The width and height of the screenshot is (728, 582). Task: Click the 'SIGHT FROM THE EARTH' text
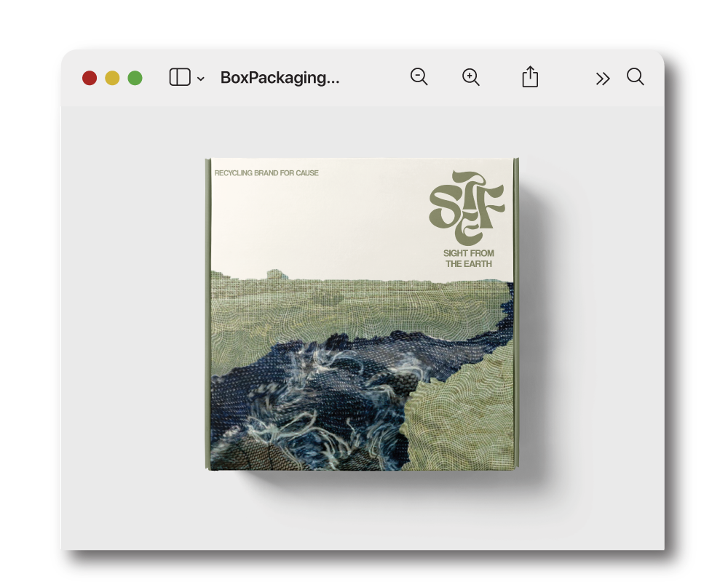[469, 258]
